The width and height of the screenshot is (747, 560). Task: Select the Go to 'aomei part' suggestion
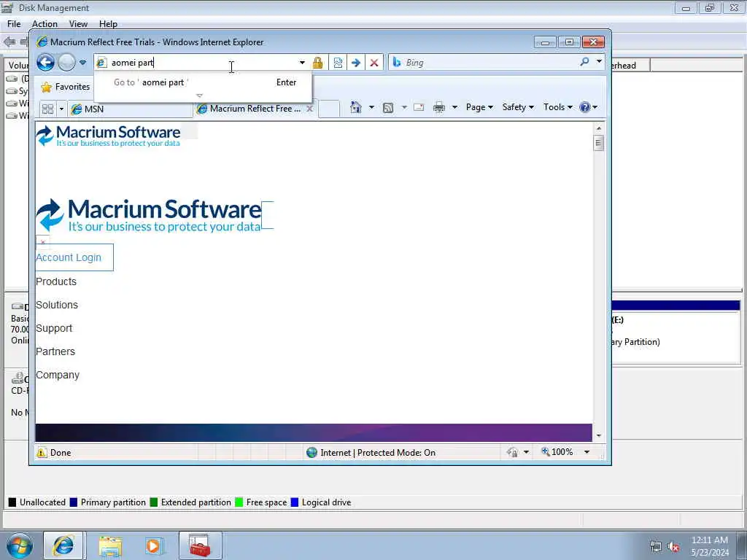[x=204, y=82]
